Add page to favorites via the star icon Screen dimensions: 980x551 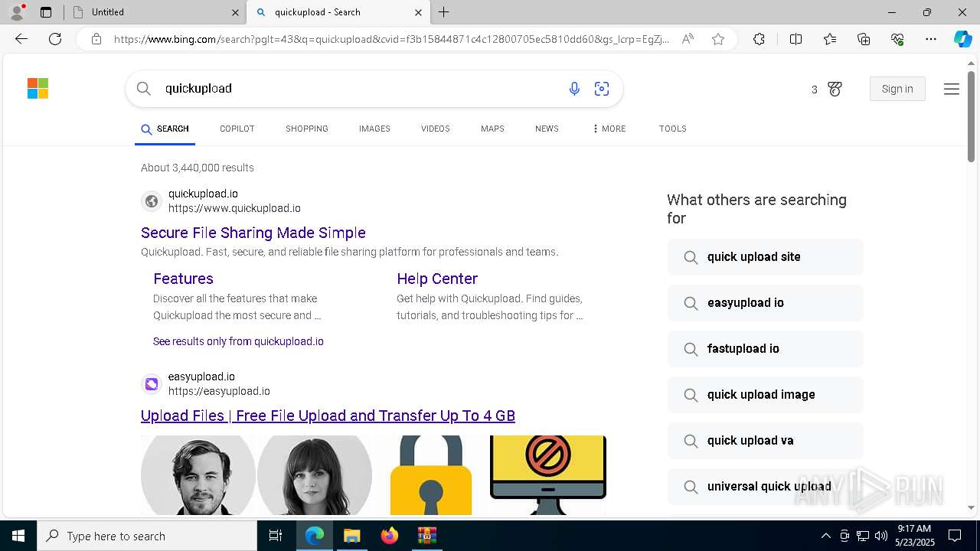[x=718, y=39]
